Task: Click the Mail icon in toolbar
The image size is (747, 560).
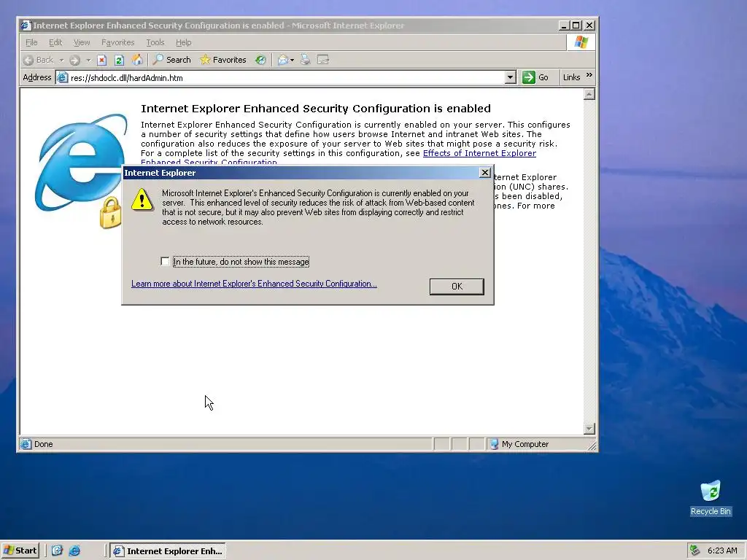Action: [283, 60]
